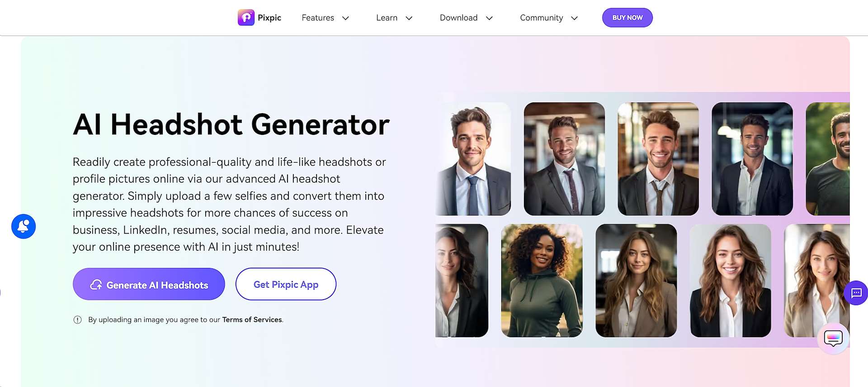Screen dimensions: 868x387
Task: Expand the Download chevron
Action: 489,18
